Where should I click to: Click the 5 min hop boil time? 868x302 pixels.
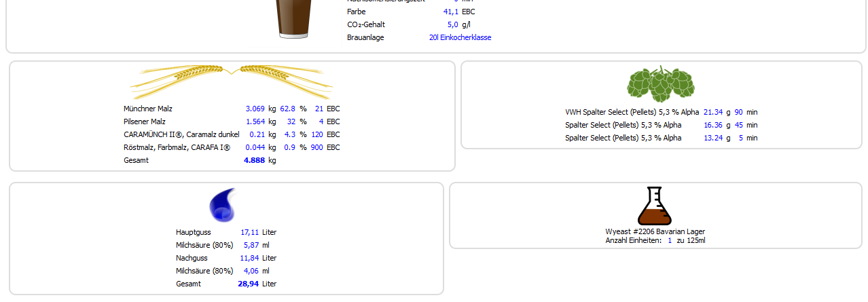(739, 138)
